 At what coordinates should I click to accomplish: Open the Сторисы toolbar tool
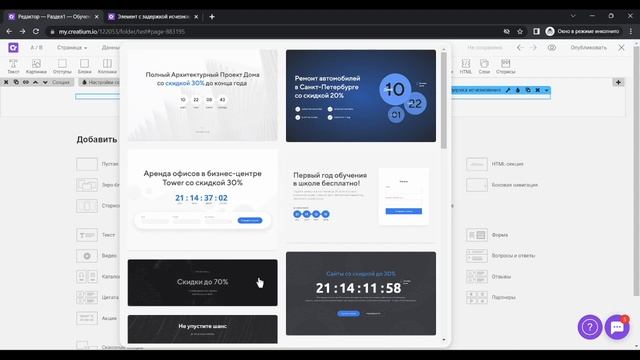505,66
